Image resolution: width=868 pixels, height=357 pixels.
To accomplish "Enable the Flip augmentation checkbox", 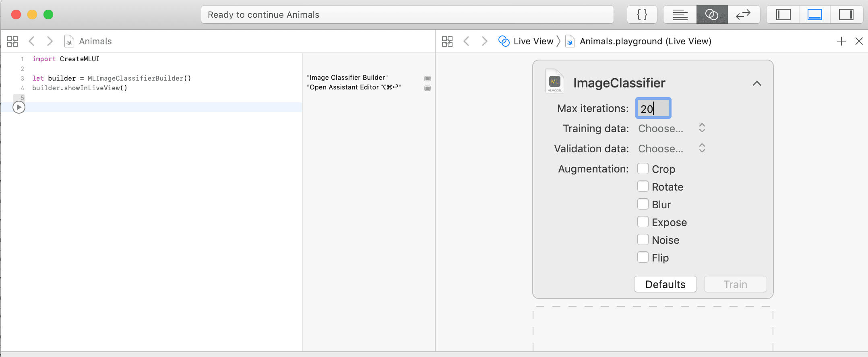I will pyautogui.click(x=643, y=257).
